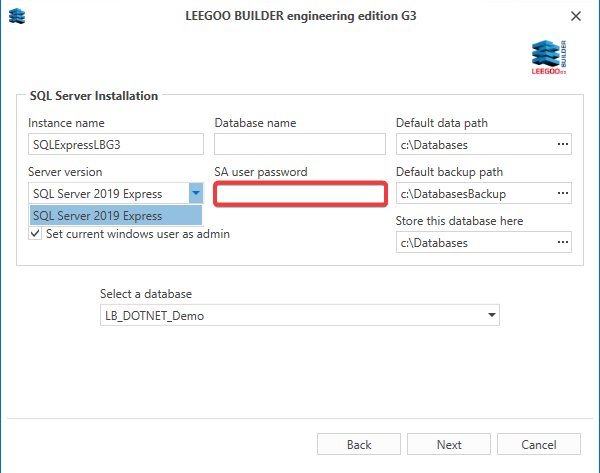The image size is (600, 473).
Task: Click the Back button
Action: [359, 444]
